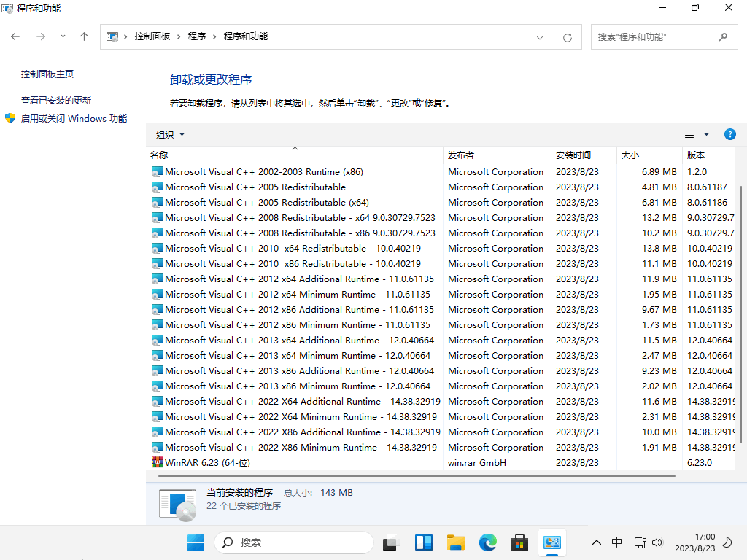Open Task View from the taskbar
This screenshot has height=560, width=747.
pyautogui.click(x=391, y=542)
